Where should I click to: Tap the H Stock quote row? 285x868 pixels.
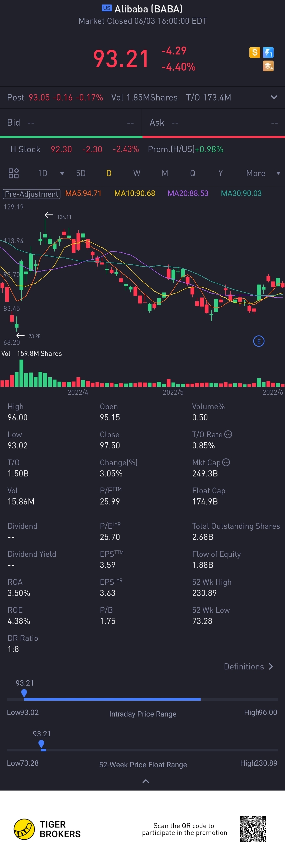pyautogui.click(x=142, y=149)
